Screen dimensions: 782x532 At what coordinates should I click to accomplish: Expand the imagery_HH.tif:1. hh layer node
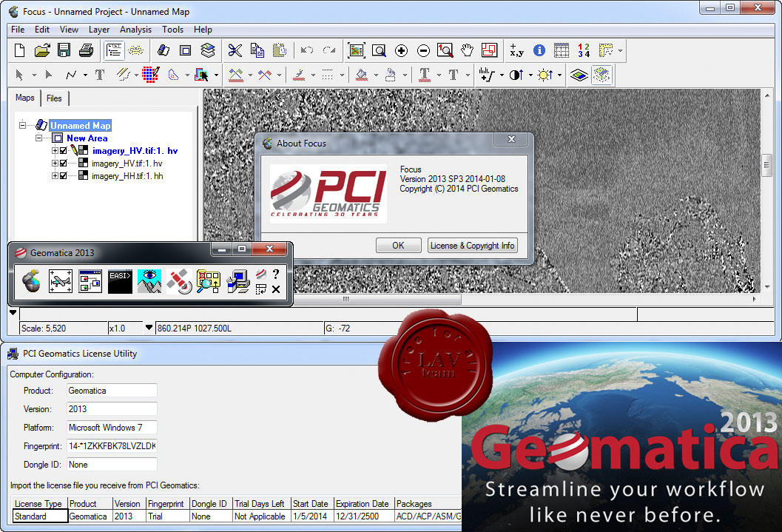[x=55, y=176]
